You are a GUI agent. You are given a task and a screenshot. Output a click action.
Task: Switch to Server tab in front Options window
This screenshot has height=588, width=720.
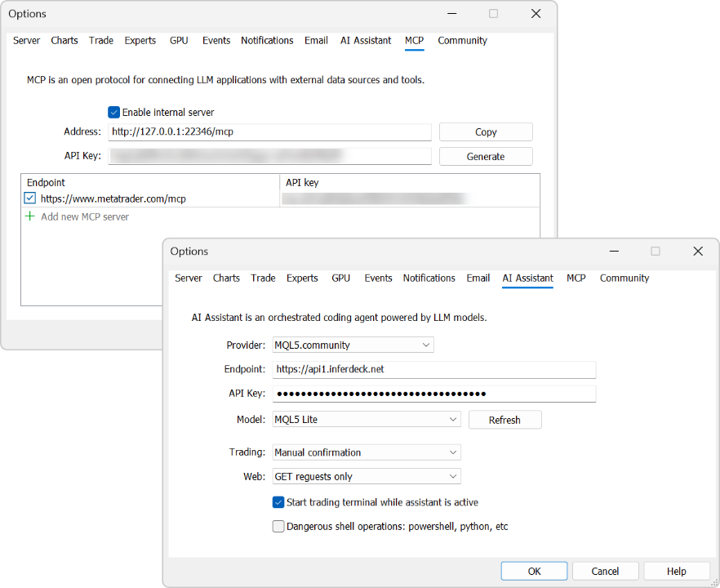point(189,278)
